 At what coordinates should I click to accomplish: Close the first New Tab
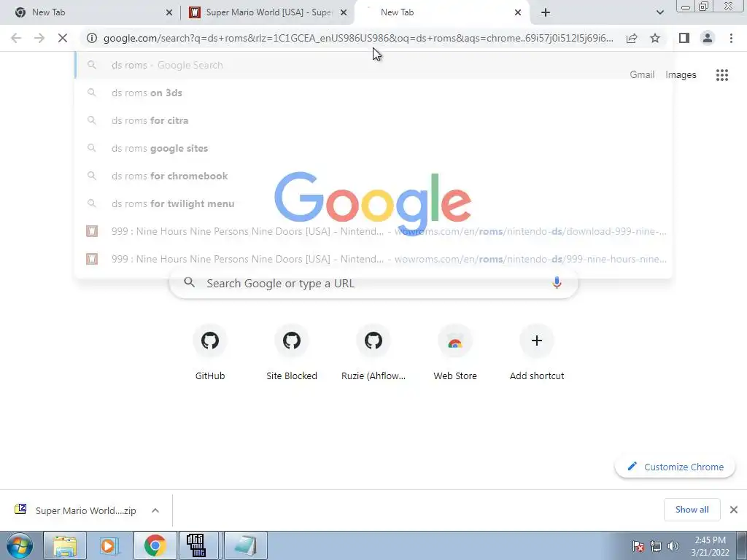[169, 12]
